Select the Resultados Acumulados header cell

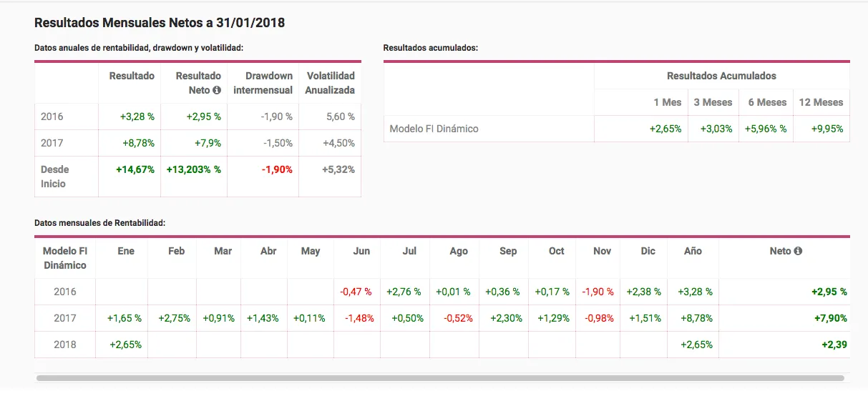coord(721,76)
